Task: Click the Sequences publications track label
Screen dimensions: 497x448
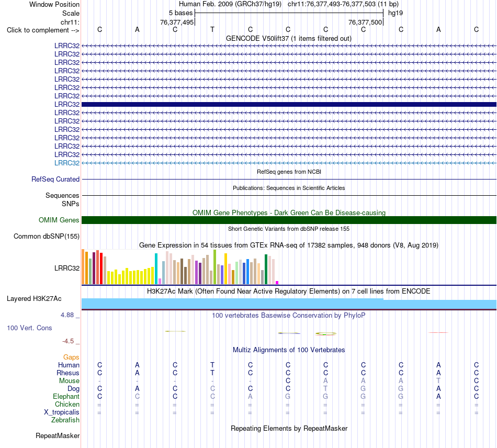Action: coord(62,195)
